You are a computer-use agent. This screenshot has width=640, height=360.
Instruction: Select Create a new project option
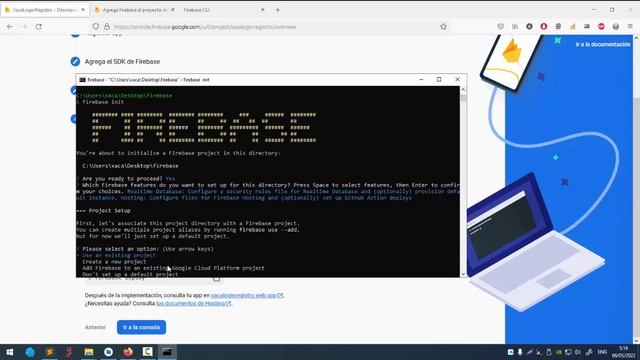pyautogui.click(x=114, y=262)
